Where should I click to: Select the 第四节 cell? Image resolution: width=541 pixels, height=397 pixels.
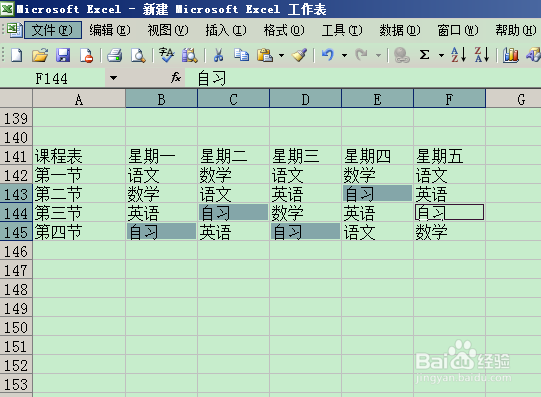click(x=79, y=232)
